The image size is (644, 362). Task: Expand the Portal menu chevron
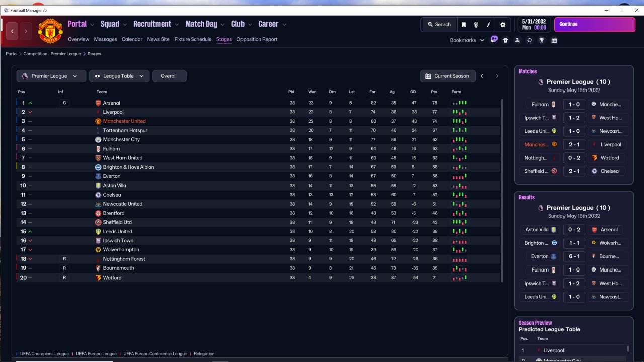tap(92, 24)
